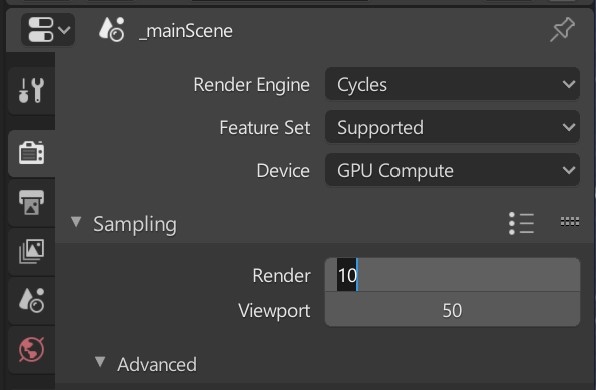This screenshot has width=596, height=390.
Task: Click the scene icon beside _mainScene
Action: tap(112, 29)
